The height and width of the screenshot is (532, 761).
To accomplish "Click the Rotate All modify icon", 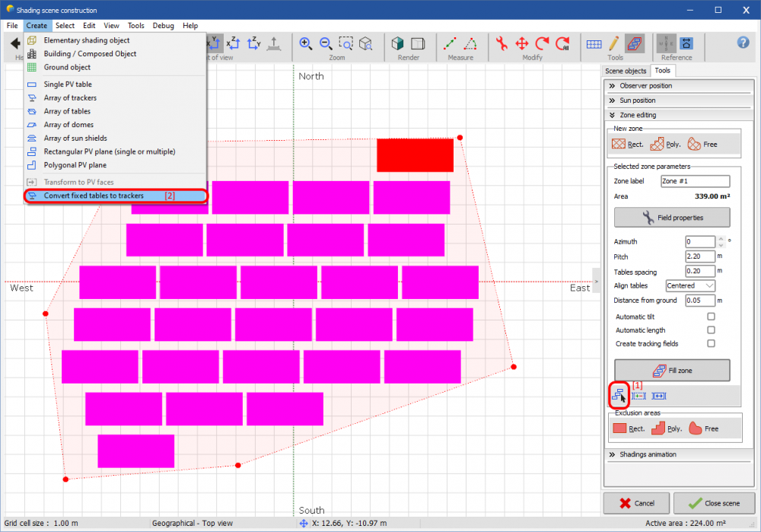I will 562,43.
